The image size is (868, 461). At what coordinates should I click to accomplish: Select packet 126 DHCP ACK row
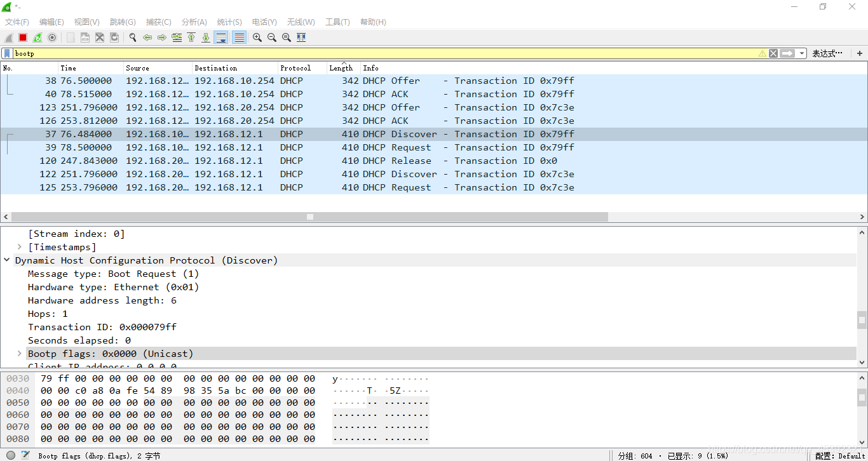434,121
